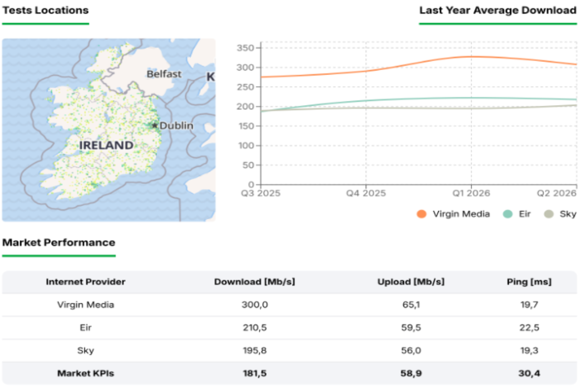Click the Last Year Average Download heading
The height and width of the screenshot is (391, 588).
498,10
